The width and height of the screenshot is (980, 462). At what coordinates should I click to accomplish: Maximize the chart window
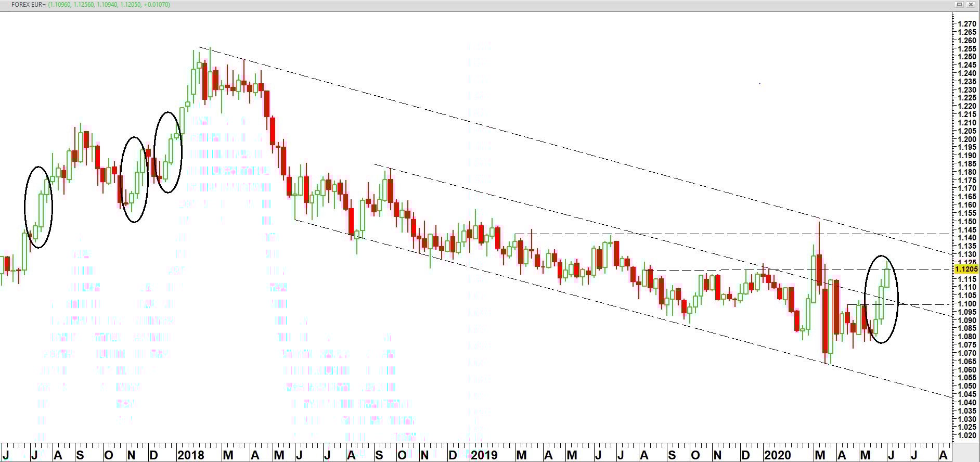pos(960,5)
